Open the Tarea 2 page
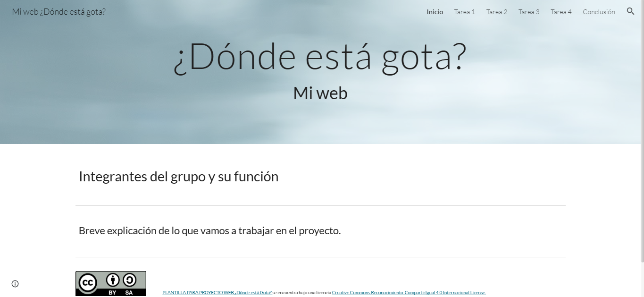644x297 pixels. pyautogui.click(x=497, y=12)
